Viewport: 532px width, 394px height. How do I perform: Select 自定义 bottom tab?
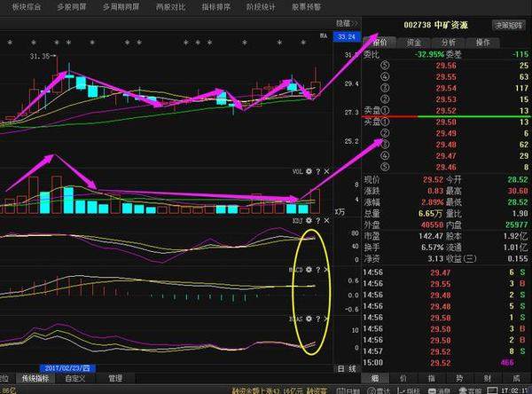point(76,378)
